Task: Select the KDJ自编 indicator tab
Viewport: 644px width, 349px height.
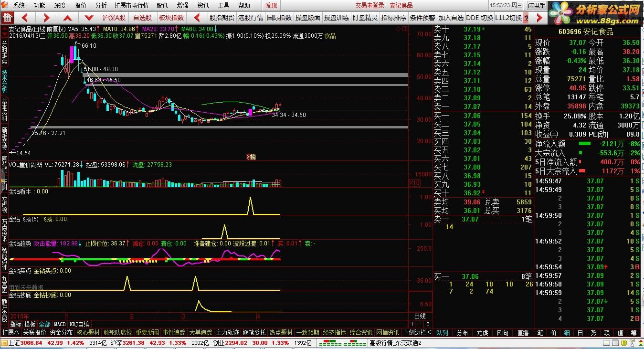Action: 79,324
